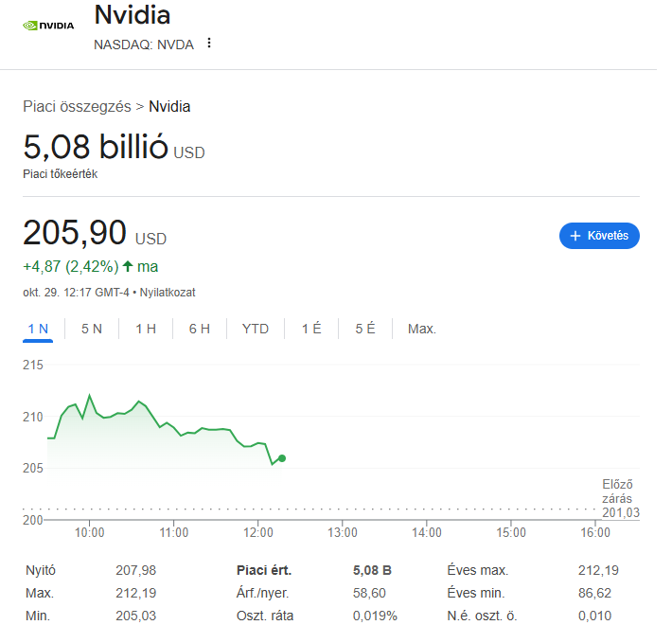
Task: Select the 6 H time range tab
Action: click(199, 329)
